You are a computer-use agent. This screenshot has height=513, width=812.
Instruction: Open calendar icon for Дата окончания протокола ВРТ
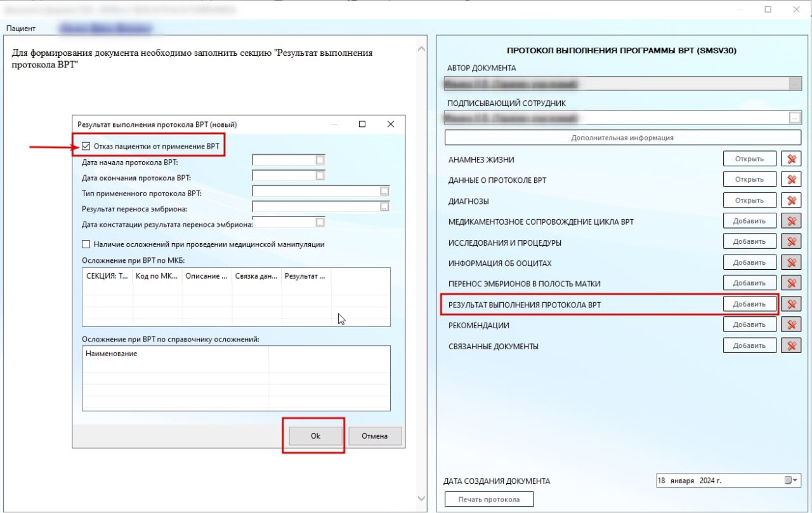pyautogui.click(x=320, y=175)
